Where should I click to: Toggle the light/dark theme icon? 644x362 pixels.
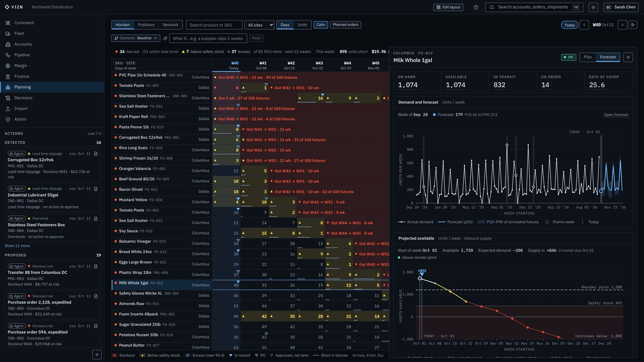(593, 7)
